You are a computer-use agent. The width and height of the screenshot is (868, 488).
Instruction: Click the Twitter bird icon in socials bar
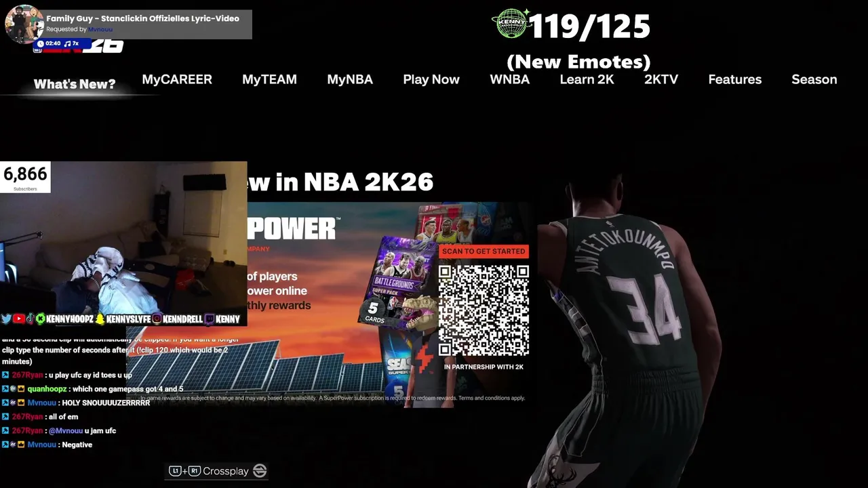coord(6,319)
